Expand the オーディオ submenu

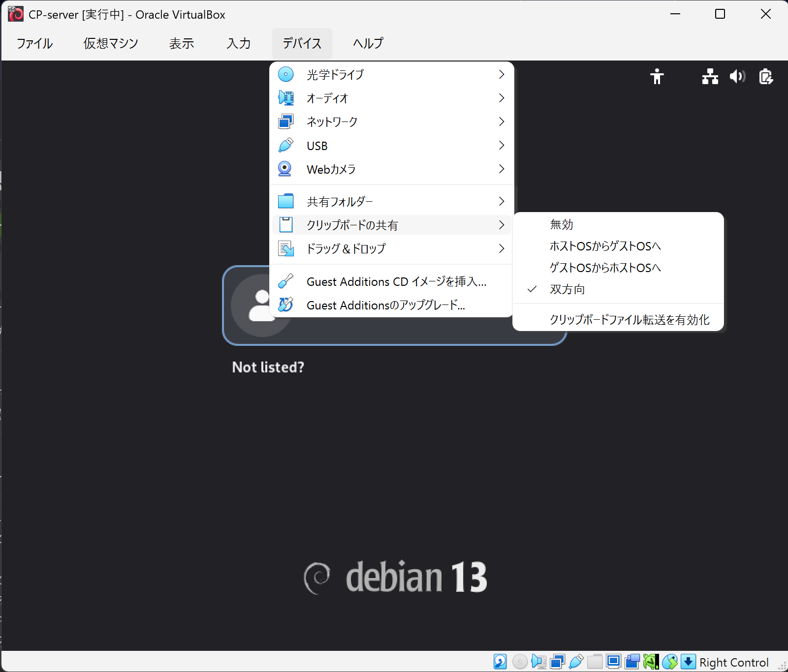pos(392,98)
